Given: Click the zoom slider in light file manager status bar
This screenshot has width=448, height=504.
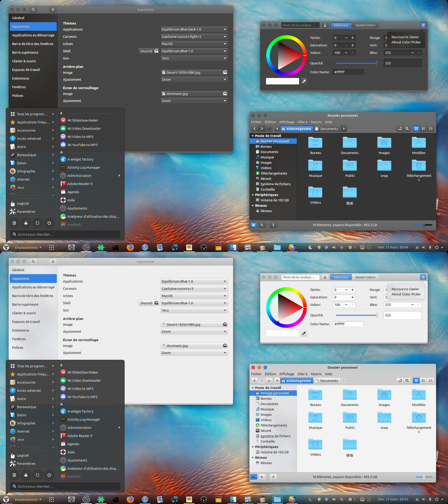Looking at the screenshot, I should 424,477.
